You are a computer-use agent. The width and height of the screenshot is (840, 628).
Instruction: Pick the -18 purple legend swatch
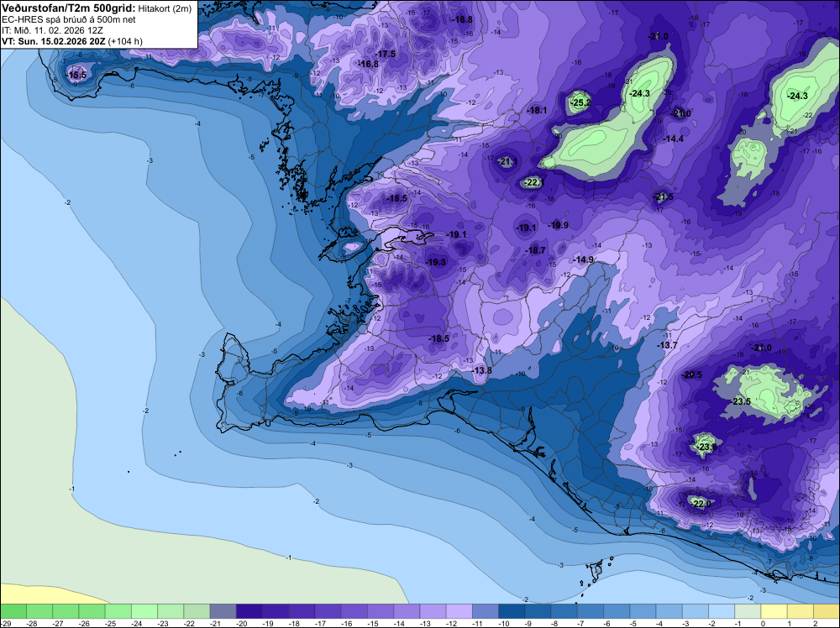click(x=302, y=611)
